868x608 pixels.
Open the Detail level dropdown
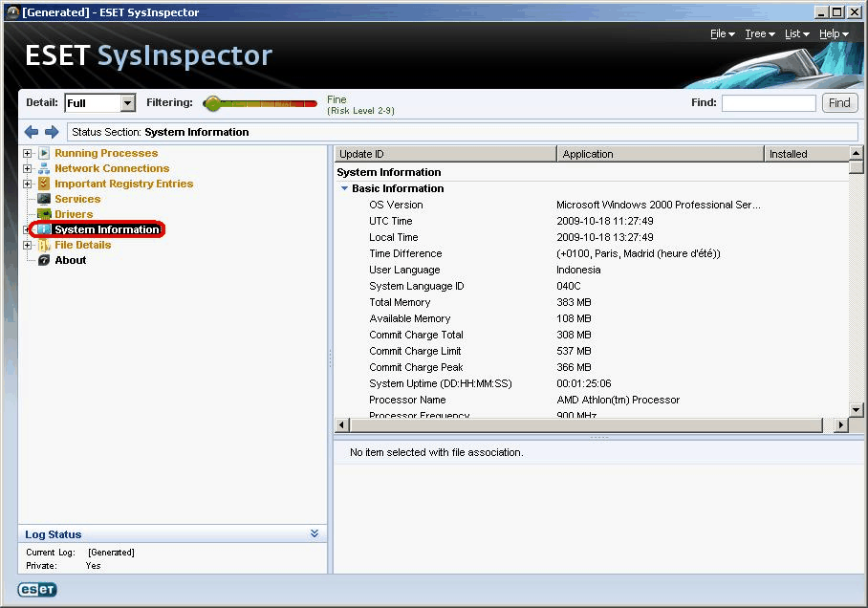coord(128,103)
